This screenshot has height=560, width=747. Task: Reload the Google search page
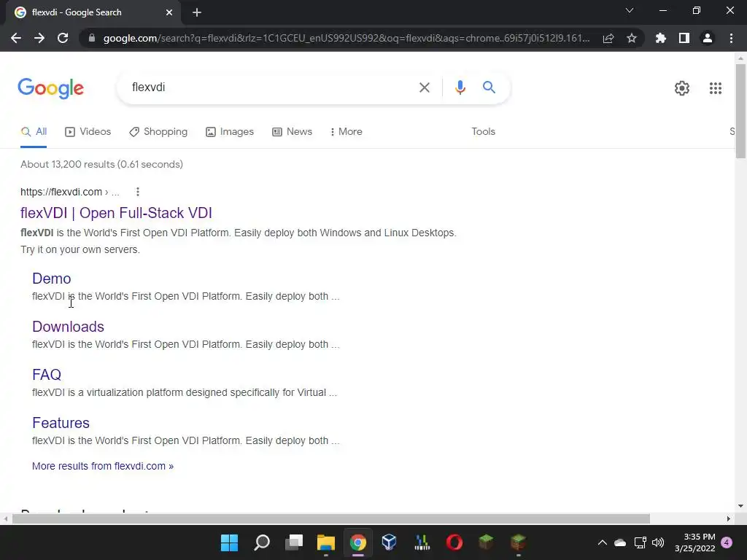[63, 38]
